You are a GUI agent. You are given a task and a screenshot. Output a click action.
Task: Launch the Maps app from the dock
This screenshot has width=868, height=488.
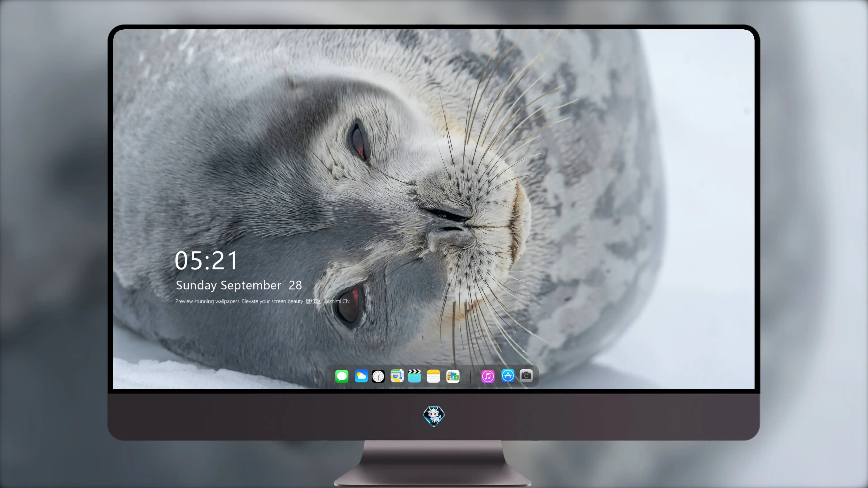(x=397, y=376)
